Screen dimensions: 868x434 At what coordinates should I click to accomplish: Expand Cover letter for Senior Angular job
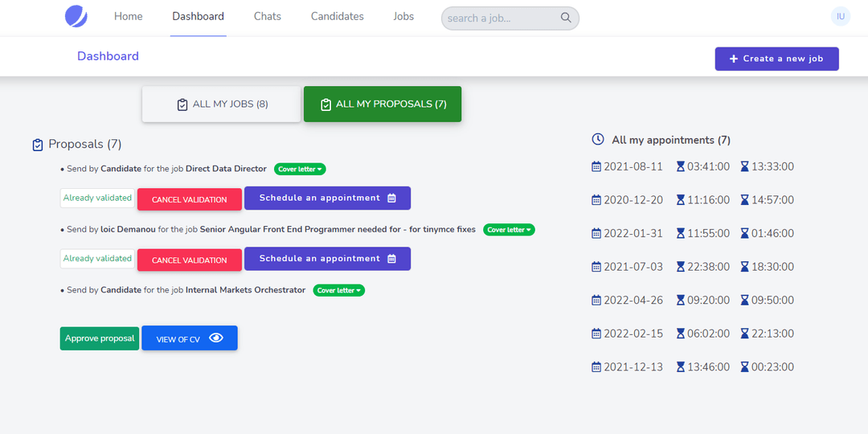tap(509, 230)
